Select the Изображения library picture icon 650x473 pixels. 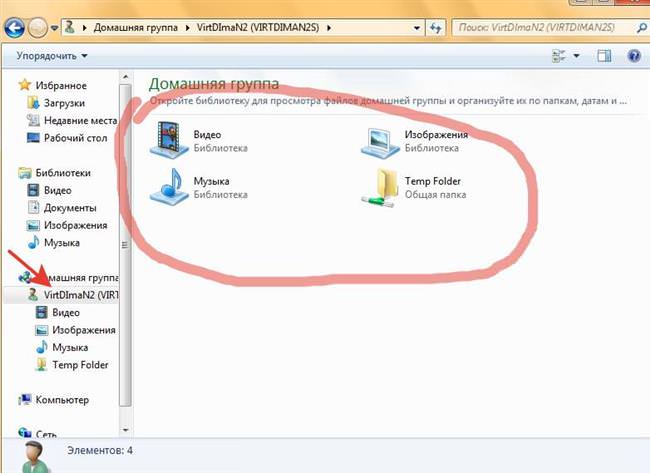[380, 143]
